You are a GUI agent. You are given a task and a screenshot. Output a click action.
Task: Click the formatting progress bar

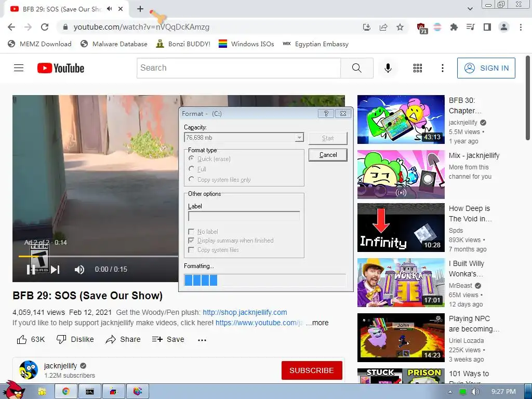click(x=265, y=280)
